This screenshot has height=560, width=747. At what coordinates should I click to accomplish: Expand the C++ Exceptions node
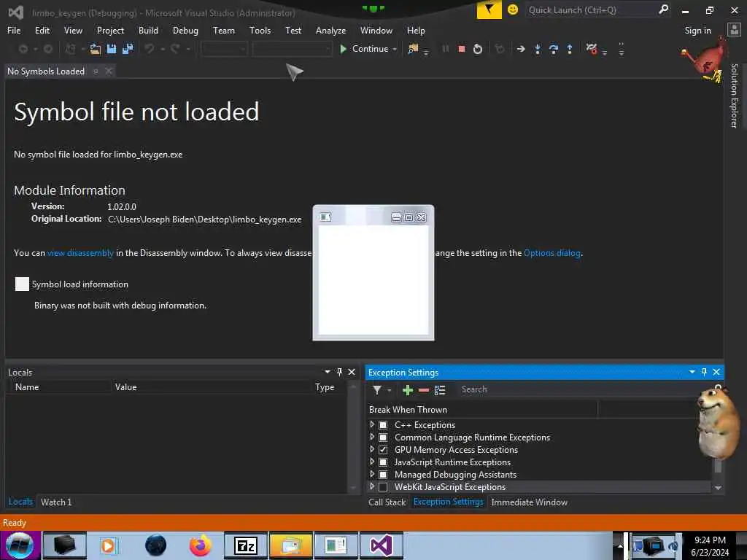372,424
